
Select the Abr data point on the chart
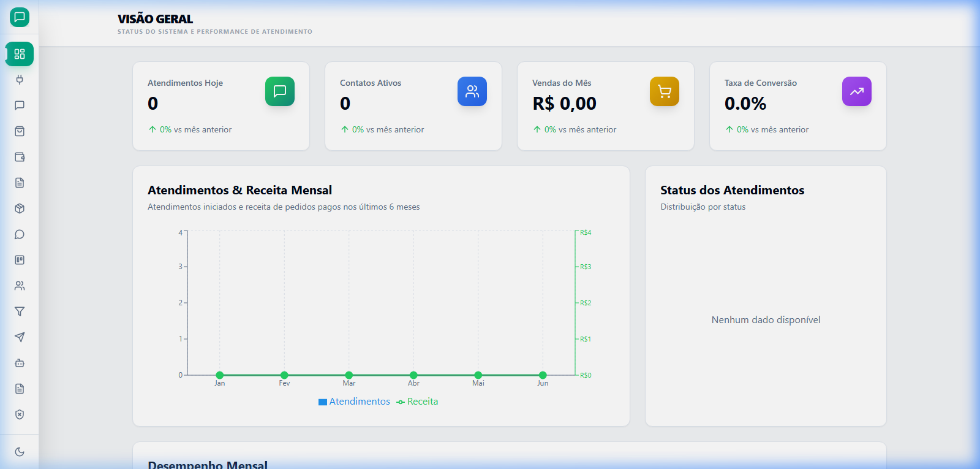pos(413,375)
